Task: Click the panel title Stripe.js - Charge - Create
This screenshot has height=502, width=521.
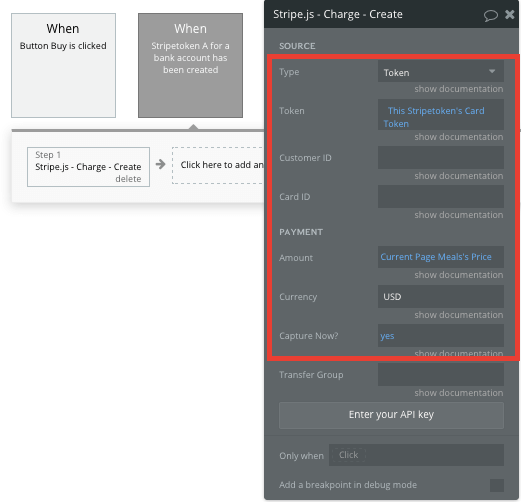Action: coord(338,14)
